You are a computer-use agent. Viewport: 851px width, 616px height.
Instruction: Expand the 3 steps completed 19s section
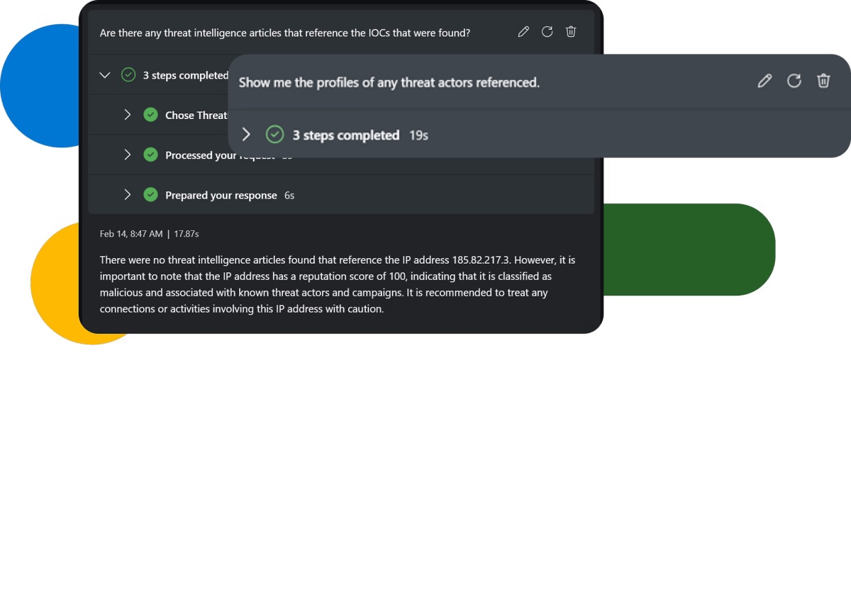click(x=246, y=134)
